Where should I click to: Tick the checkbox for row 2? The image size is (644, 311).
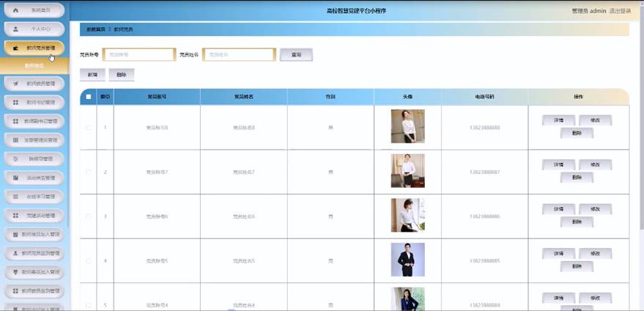pyautogui.click(x=89, y=172)
